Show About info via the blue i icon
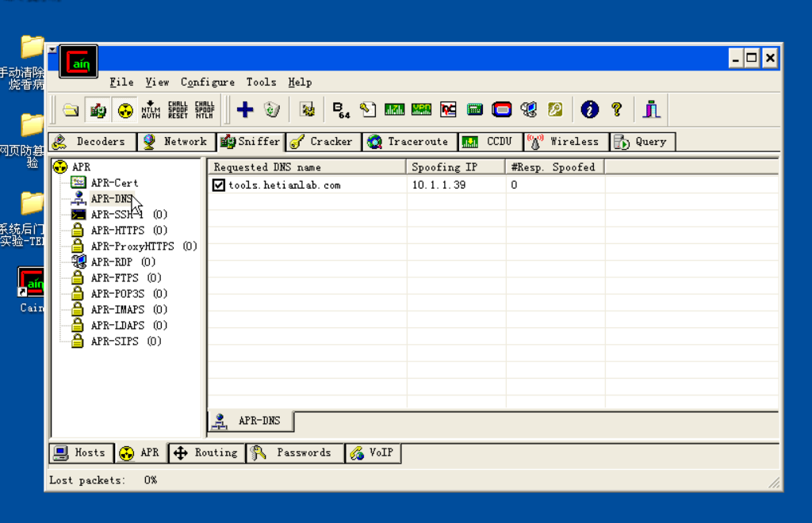Viewport: 812px width, 523px height. tap(589, 109)
